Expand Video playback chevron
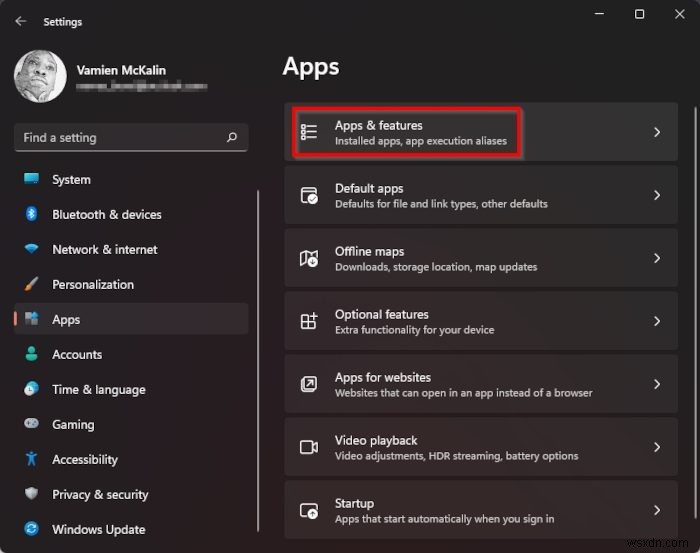Image resolution: width=700 pixels, height=553 pixels. click(x=657, y=447)
